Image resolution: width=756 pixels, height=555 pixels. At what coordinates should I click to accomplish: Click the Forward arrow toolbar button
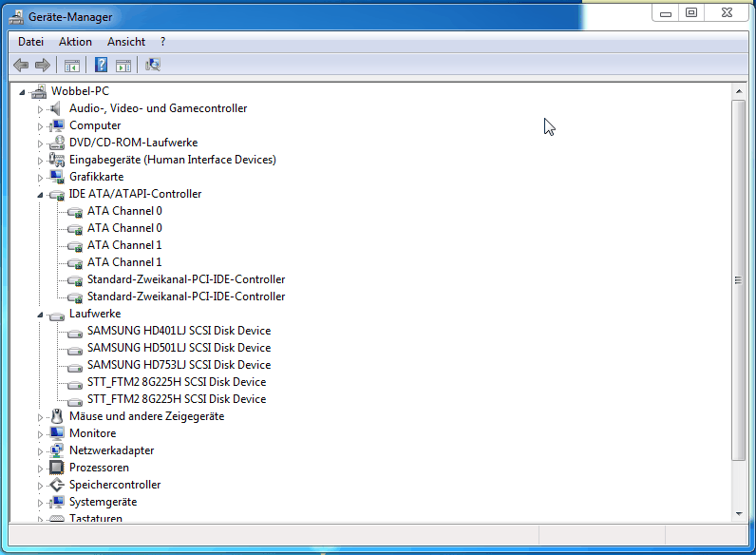(x=43, y=65)
